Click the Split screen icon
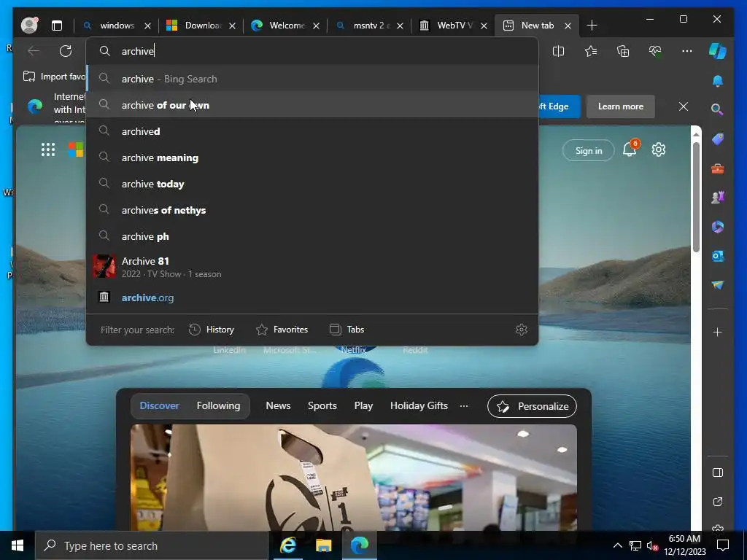The width and height of the screenshot is (747, 560). coord(558,51)
